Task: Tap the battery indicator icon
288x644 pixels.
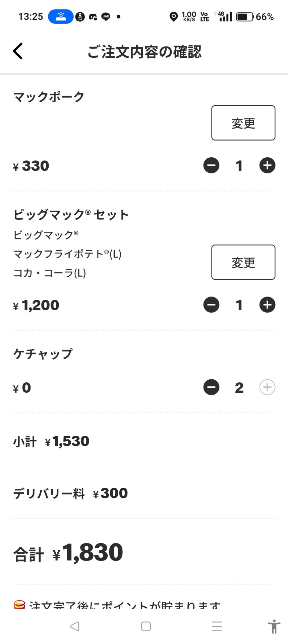Action: [245, 17]
